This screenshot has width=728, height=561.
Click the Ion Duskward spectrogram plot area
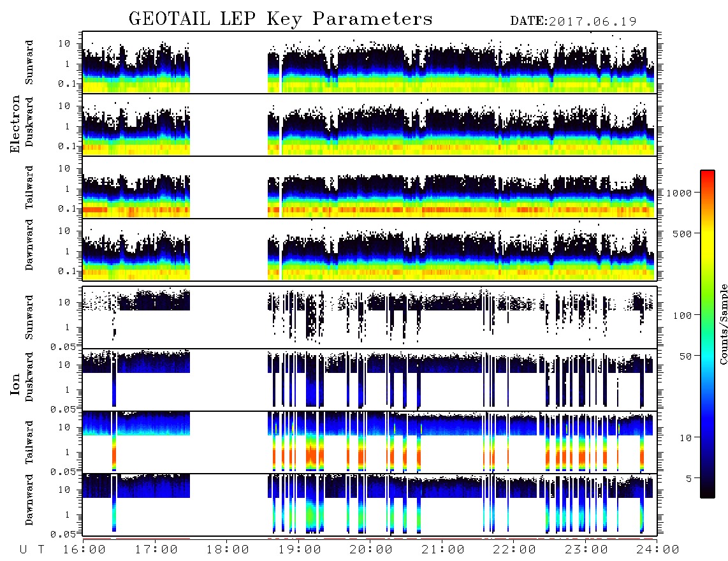tap(370, 379)
